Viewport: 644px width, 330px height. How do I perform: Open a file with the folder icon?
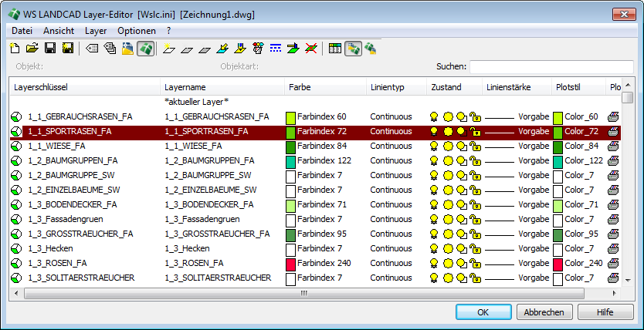click(32, 49)
